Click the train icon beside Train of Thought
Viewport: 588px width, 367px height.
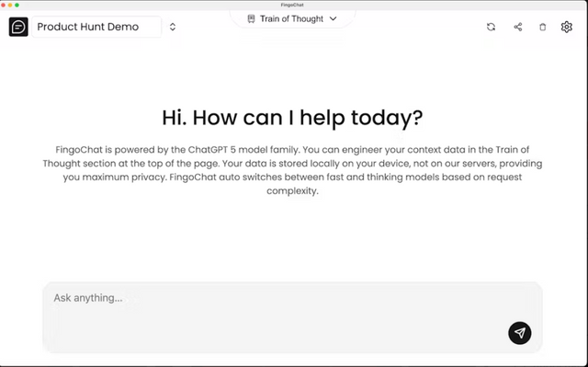point(251,18)
